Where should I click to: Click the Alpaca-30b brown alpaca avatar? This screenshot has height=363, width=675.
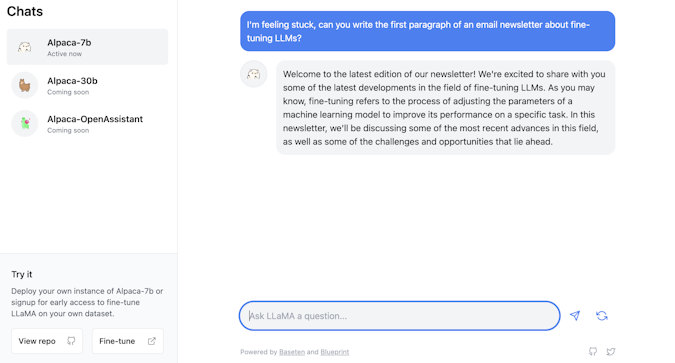pos(25,85)
